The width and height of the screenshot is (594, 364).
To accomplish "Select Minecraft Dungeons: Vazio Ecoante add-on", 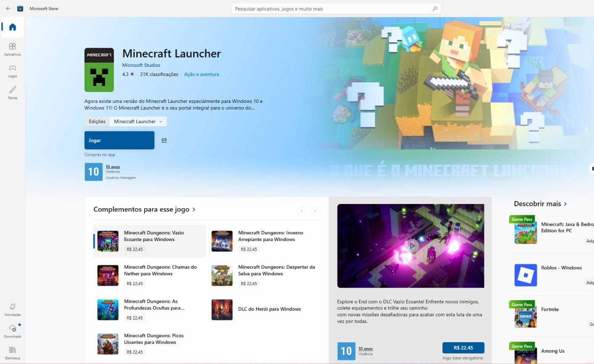I will coord(150,241).
